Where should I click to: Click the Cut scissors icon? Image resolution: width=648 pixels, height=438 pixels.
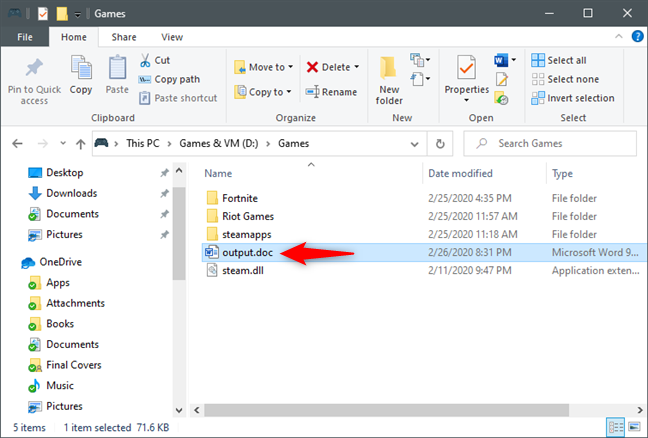click(145, 60)
